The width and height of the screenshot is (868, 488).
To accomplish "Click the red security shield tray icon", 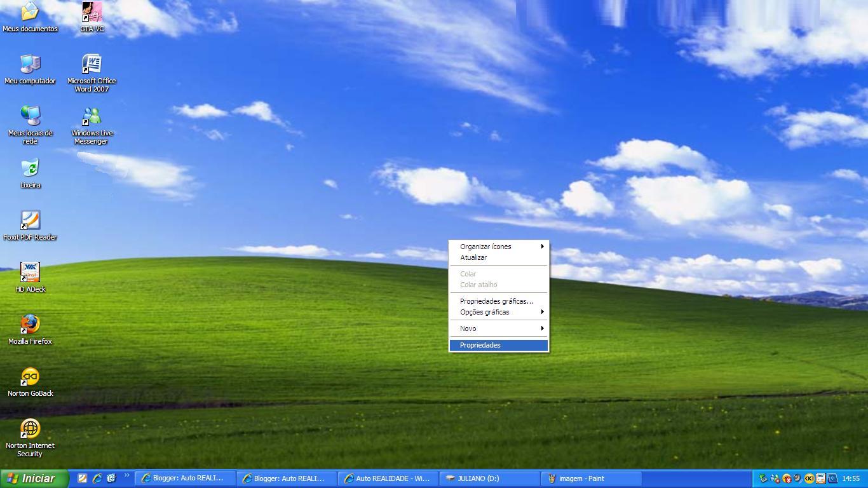I will (787, 478).
